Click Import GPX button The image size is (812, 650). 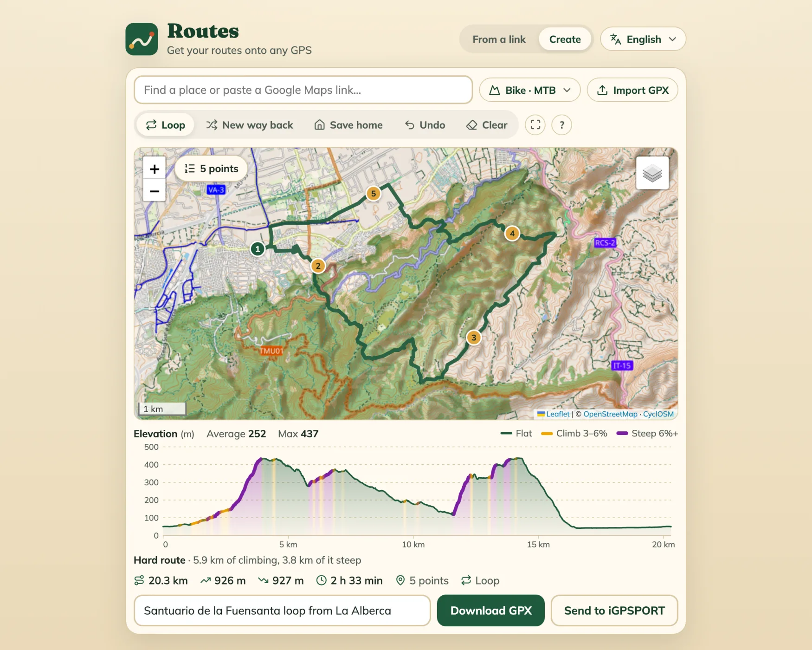[x=632, y=90]
